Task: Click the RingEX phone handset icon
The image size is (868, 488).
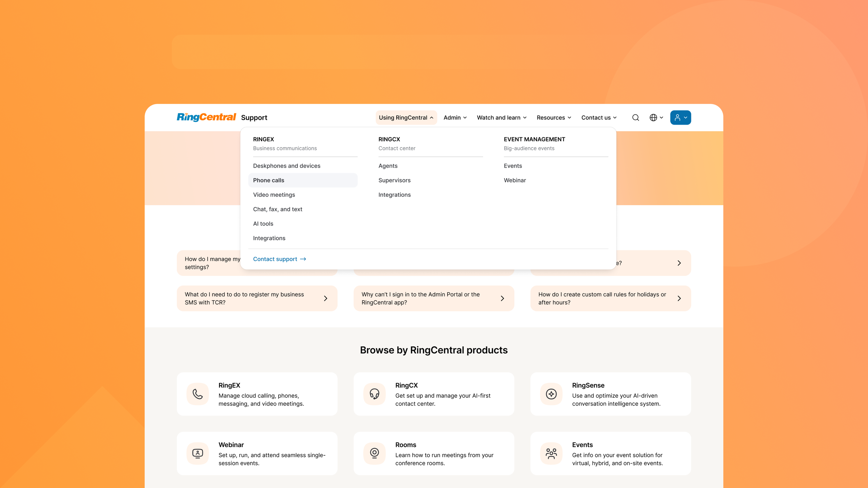Action: pos(198,394)
